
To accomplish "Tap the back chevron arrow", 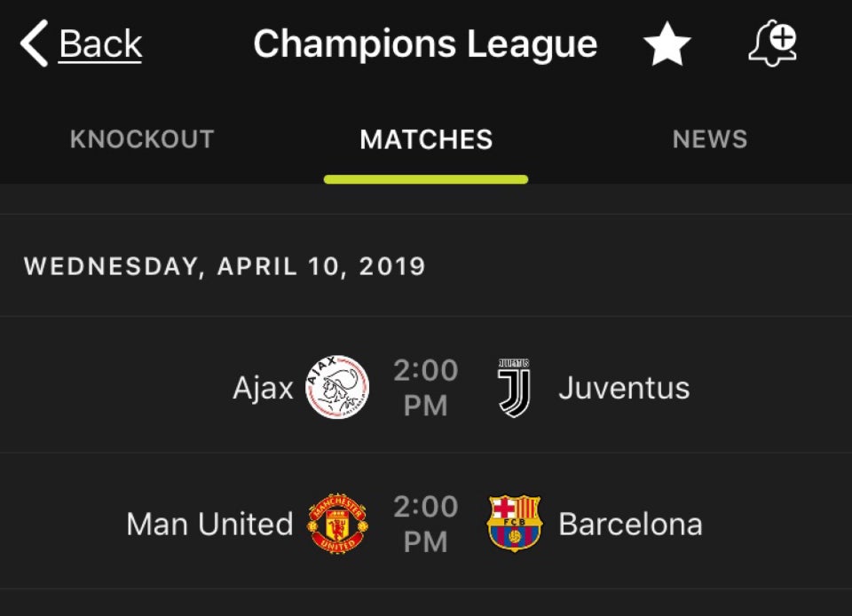I will 35,43.
